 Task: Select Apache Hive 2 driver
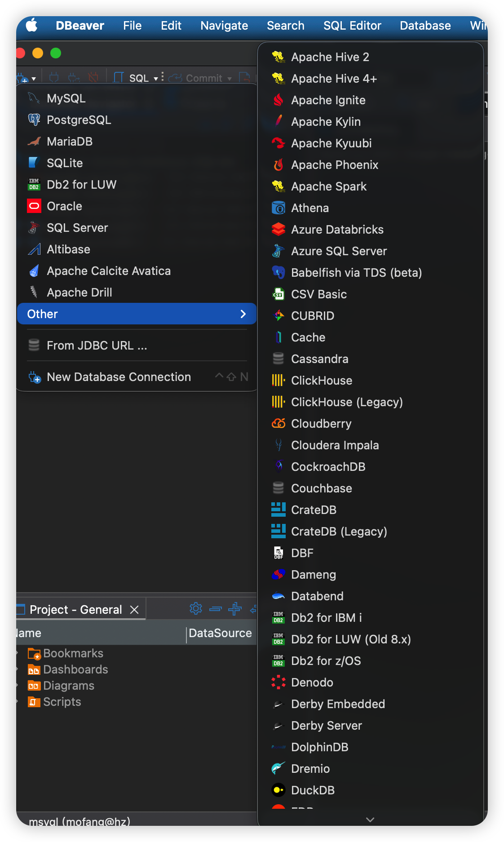(371, 57)
